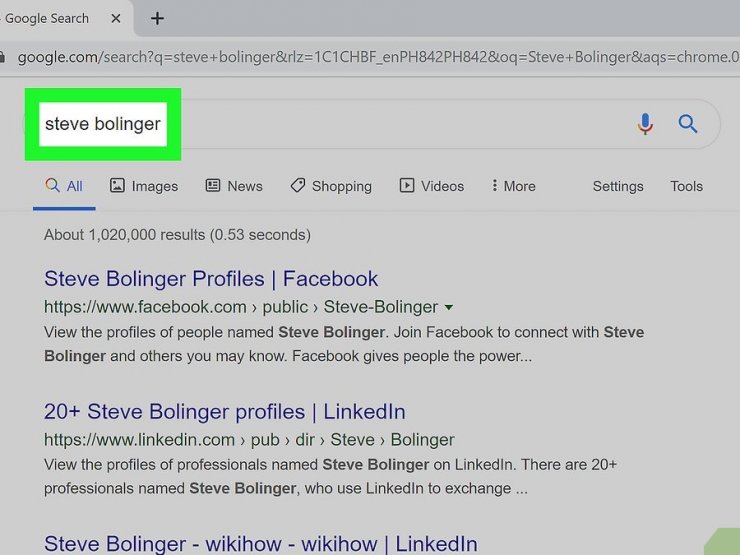Switch to the Images tab

[x=143, y=186]
